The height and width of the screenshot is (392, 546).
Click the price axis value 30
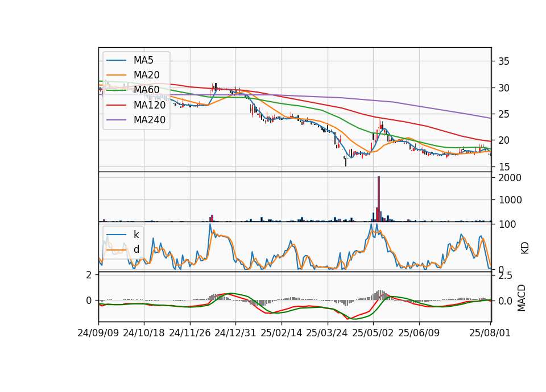tap(503, 88)
